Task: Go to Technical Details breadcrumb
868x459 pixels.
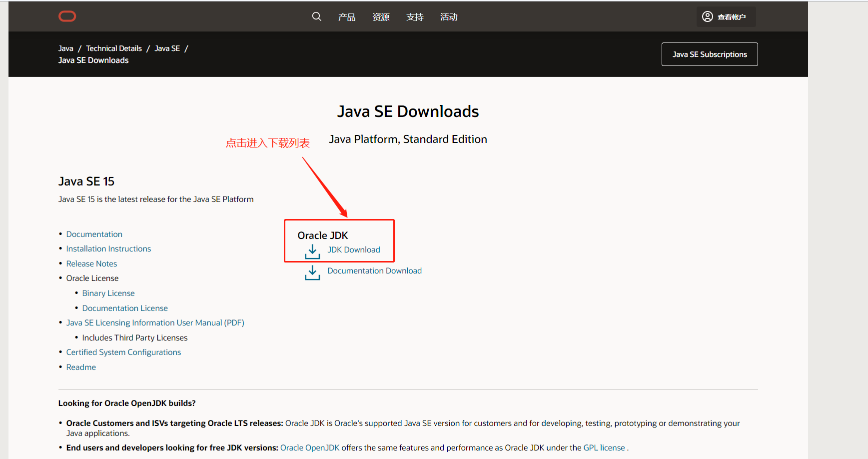Action: coord(114,48)
